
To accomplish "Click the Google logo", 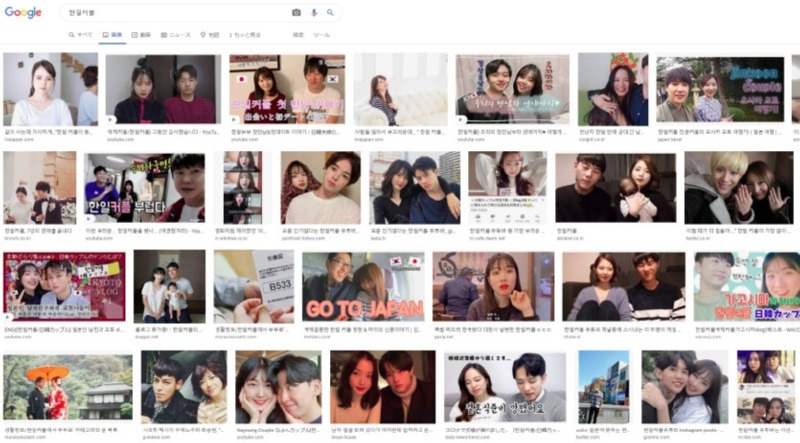I will click(23, 13).
